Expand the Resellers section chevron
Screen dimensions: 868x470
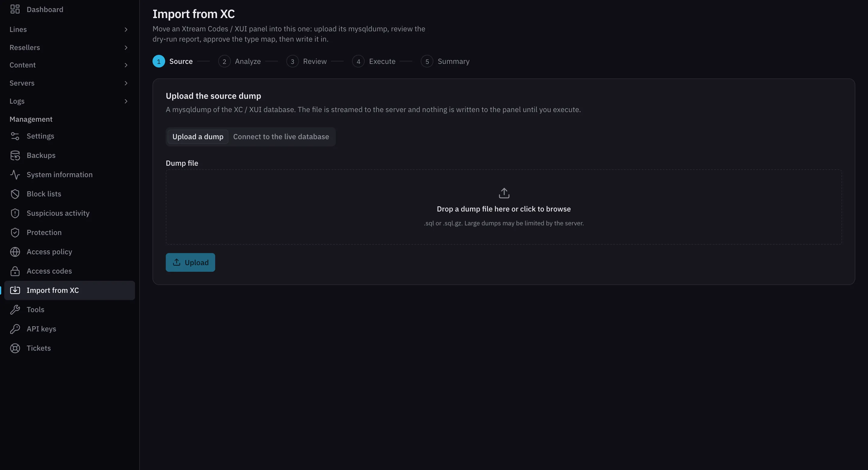(126, 48)
